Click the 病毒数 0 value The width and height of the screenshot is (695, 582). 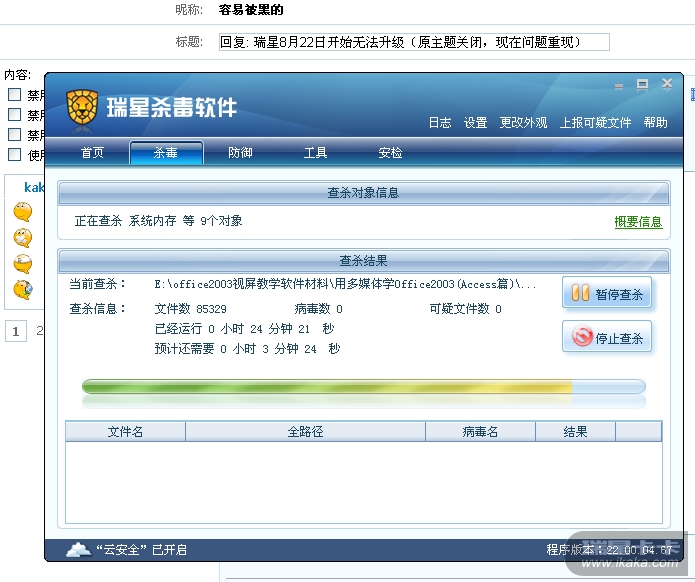318,309
